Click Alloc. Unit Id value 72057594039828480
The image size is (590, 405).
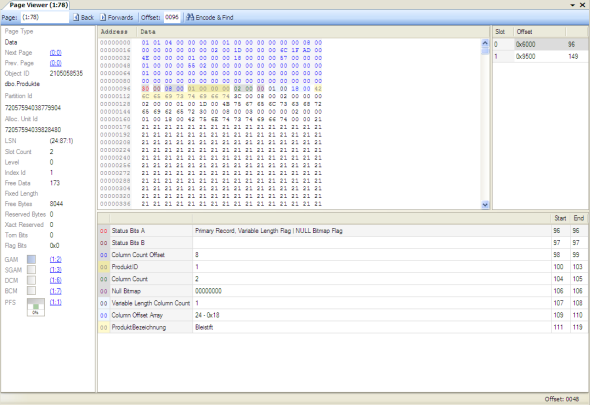click(x=33, y=130)
